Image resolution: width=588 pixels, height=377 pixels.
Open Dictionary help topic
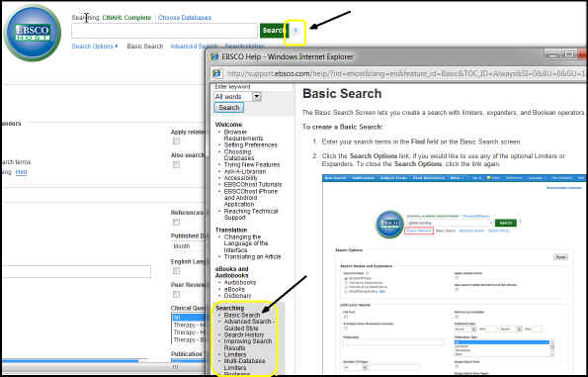point(237,296)
